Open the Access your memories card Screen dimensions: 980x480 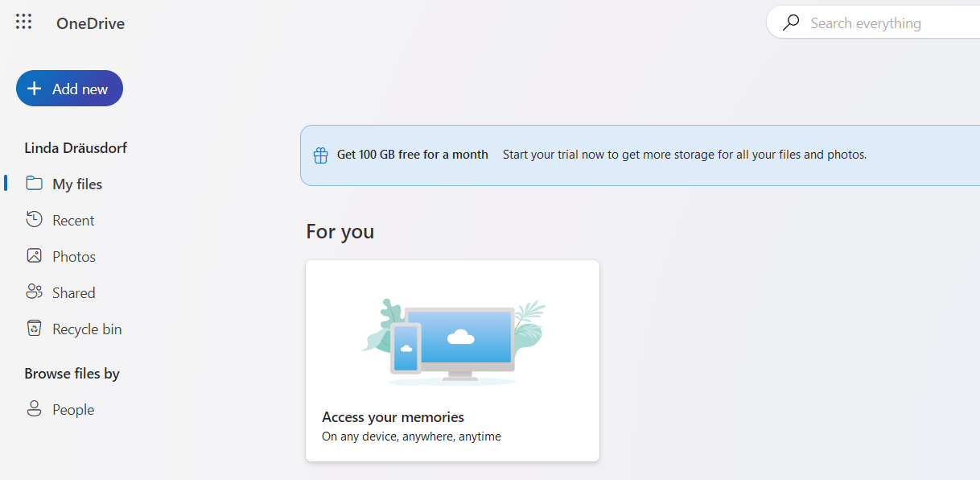coord(452,361)
